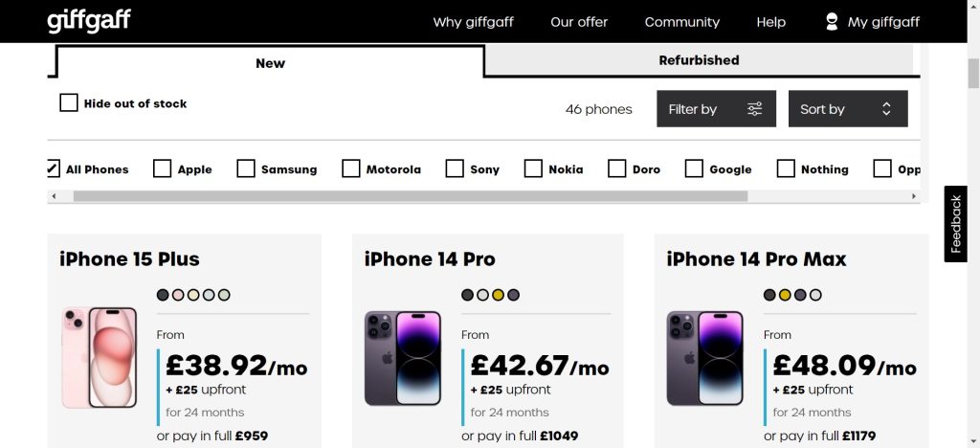
Task: Tick the Hide out of stock checkbox
Action: [69, 103]
